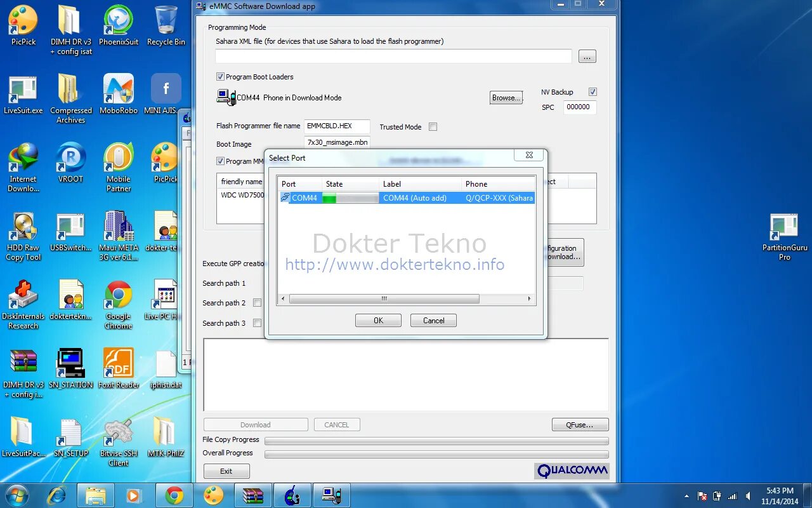The image size is (812, 508).
Task: Click Flash Programmer file name field EMMCBLD.HEX
Action: [337, 126]
